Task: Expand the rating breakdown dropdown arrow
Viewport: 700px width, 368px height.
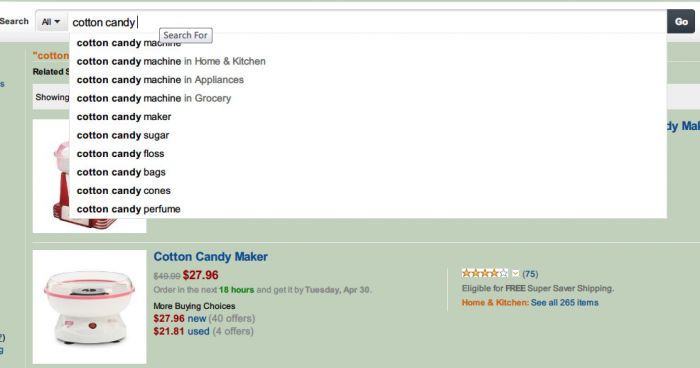Action: point(515,273)
